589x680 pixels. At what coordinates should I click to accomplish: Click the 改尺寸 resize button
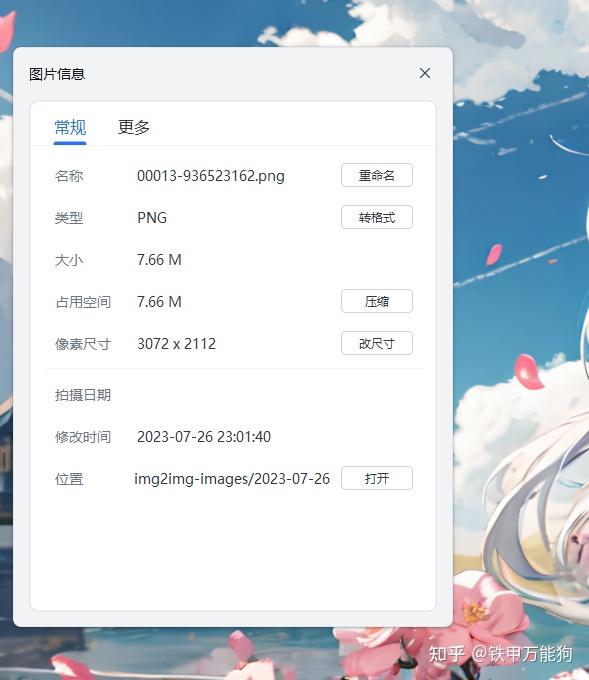pyautogui.click(x=376, y=343)
